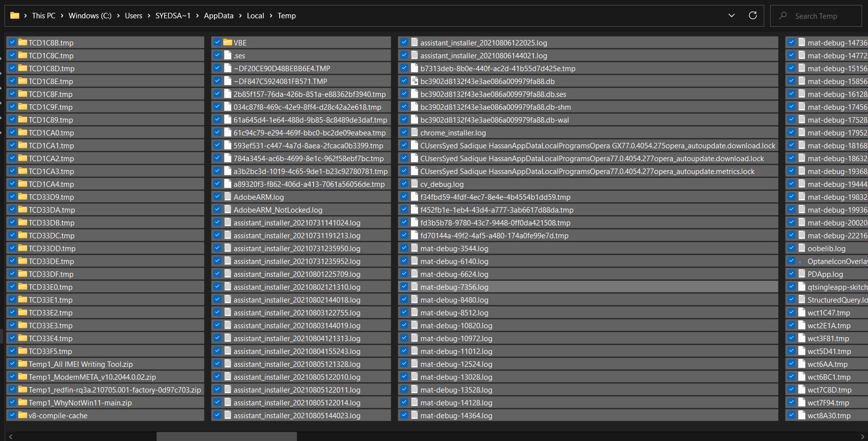Screen dimensions: 868x441
Task: Open the address bar history dropdown arrow
Action: 732,16
